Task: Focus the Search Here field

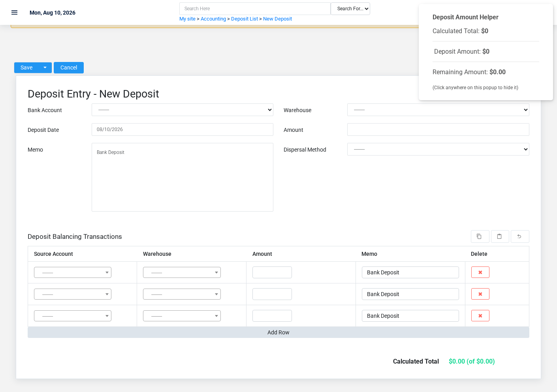Action: [x=255, y=9]
